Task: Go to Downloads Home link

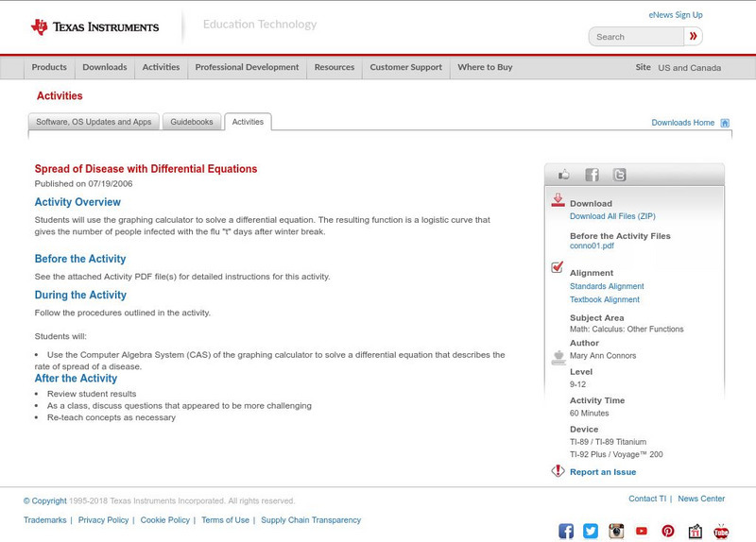Action: (682, 123)
